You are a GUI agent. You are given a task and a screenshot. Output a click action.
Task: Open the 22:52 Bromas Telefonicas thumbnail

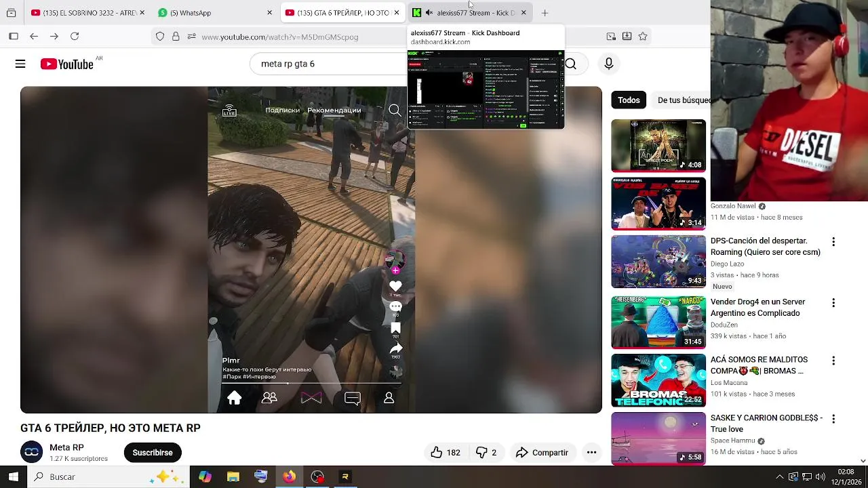click(658, 380)
